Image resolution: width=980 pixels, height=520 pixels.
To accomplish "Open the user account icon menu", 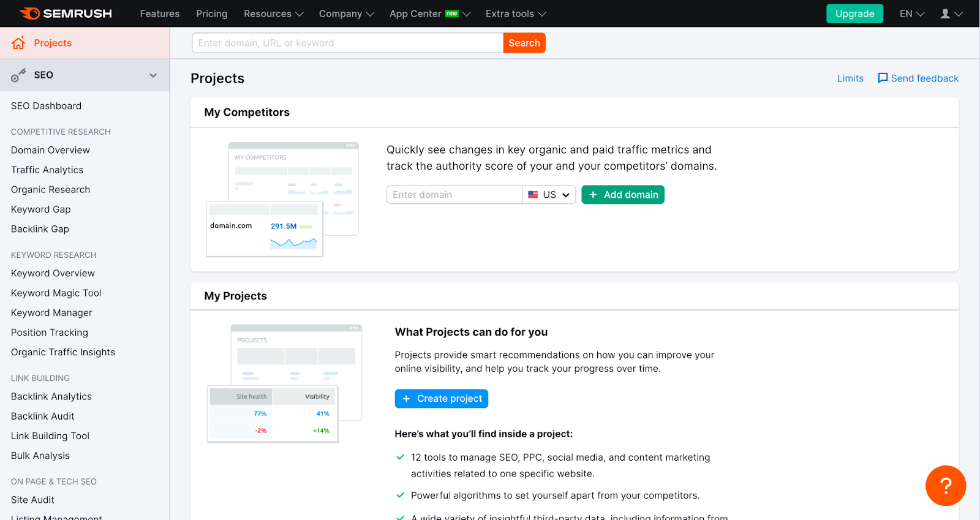I will pos(951,13).
